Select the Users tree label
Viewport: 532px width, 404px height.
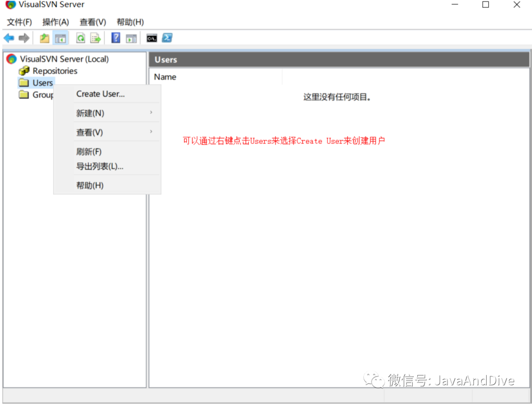click(x=43, y=83)
